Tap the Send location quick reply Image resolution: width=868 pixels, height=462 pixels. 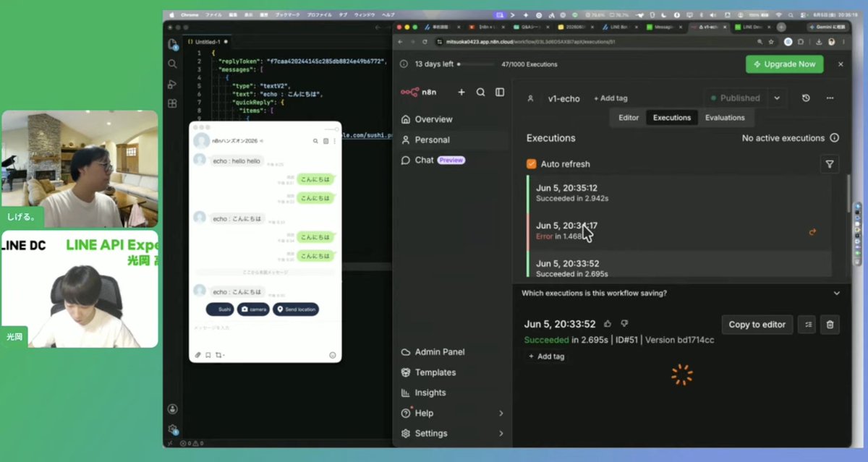pyautogui.click(x=296, y=309)
